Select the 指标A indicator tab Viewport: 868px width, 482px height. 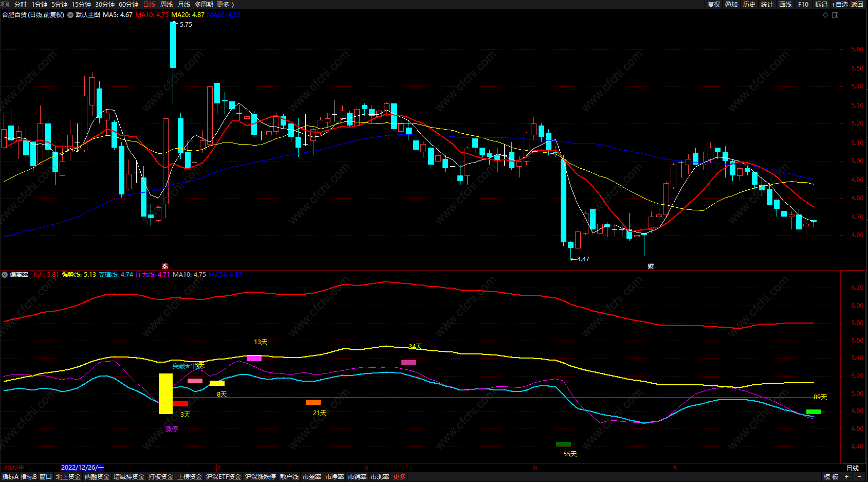(10, 477)
